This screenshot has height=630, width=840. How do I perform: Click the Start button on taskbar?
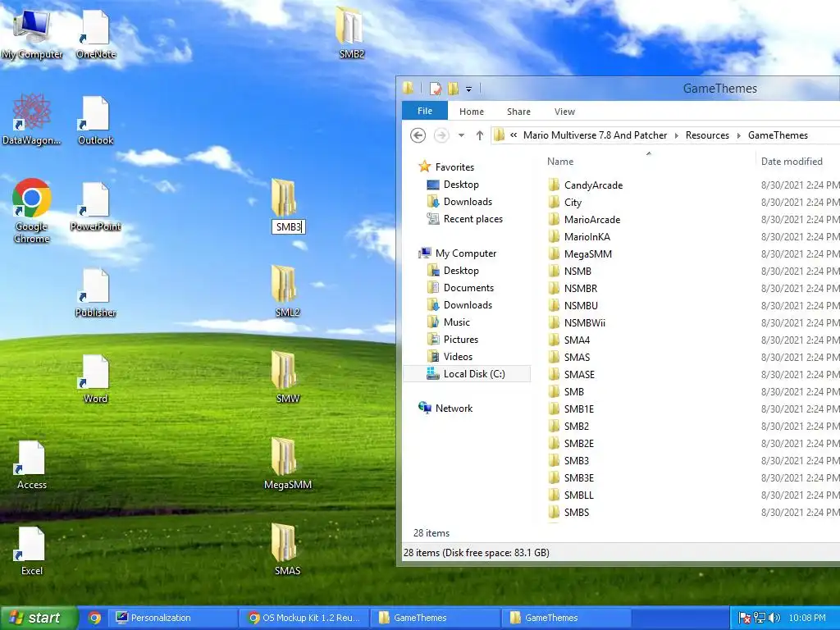point(39,618)
